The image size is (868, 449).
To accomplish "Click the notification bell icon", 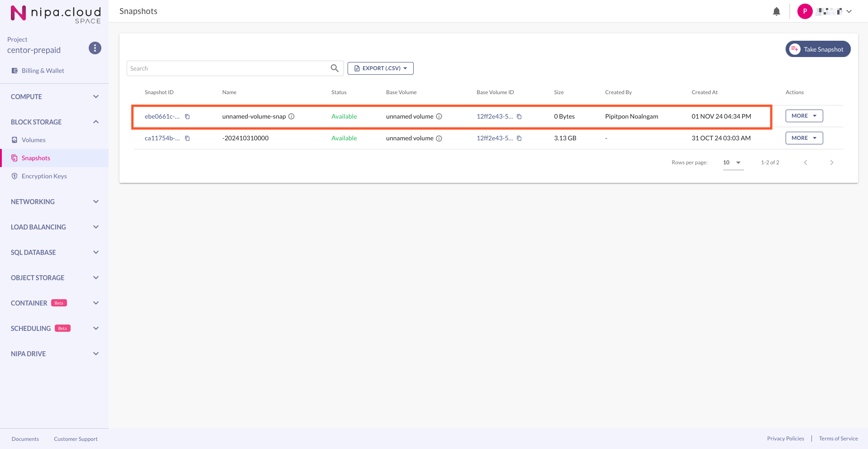I will (776, 12).
